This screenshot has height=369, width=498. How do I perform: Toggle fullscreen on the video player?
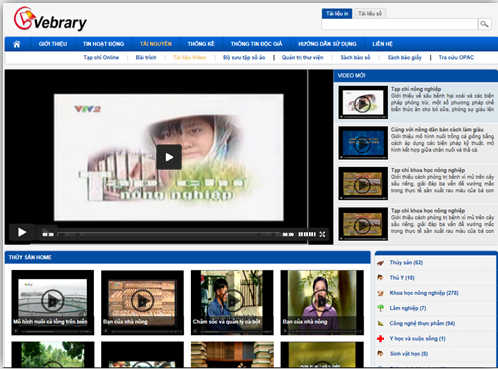pos(322,234)
